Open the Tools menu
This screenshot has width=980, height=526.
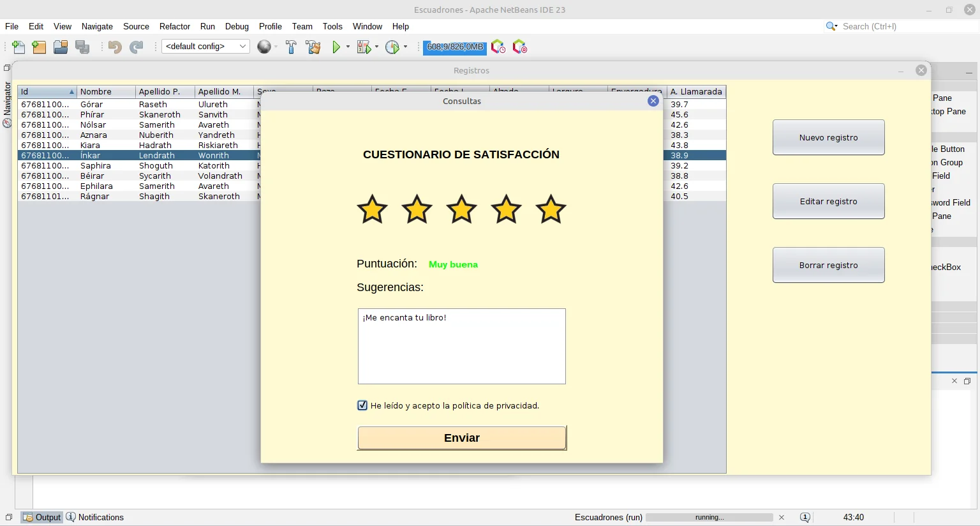click(332, 26)
